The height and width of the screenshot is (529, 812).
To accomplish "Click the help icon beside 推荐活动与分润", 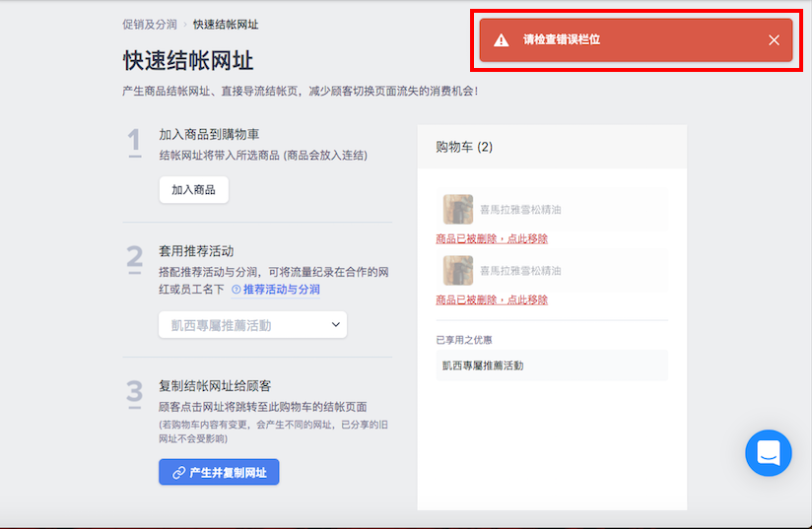I will 237,290.
